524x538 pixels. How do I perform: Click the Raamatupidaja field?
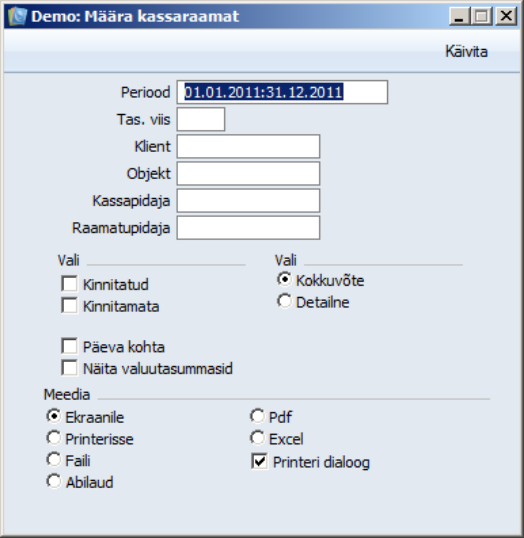tap(248, 228)
